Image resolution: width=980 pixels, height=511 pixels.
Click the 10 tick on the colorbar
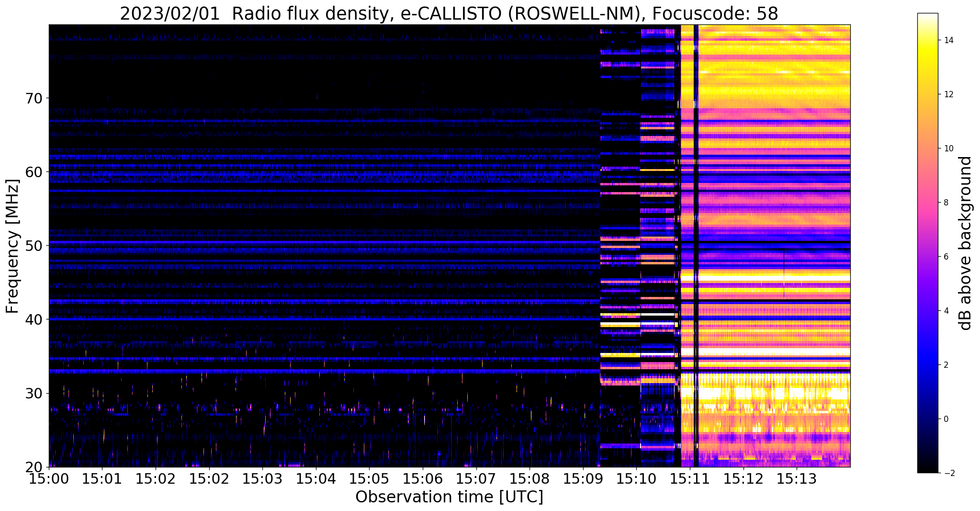[x=947, y=148]
